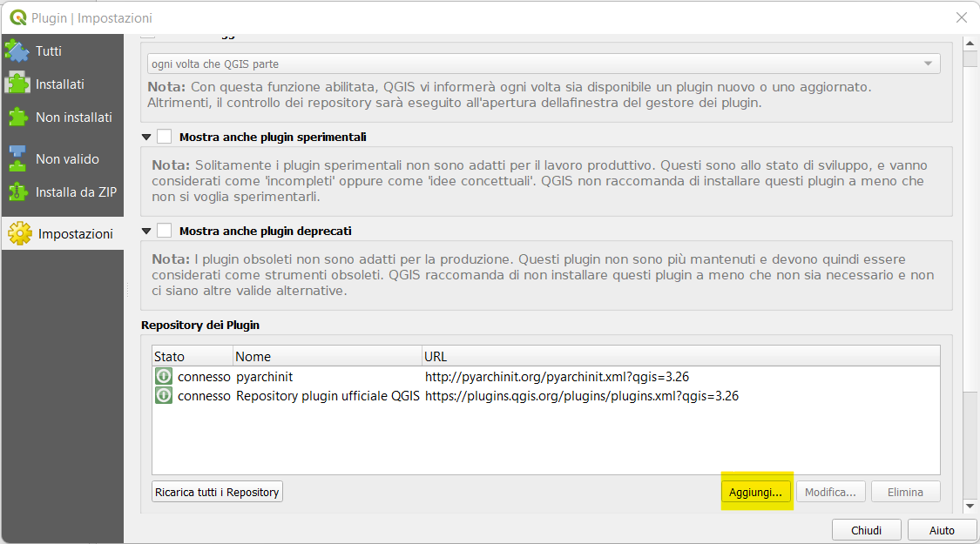Click the Modifica... button
This screenshot has width=980, height=544.
[x=830, y=492]
